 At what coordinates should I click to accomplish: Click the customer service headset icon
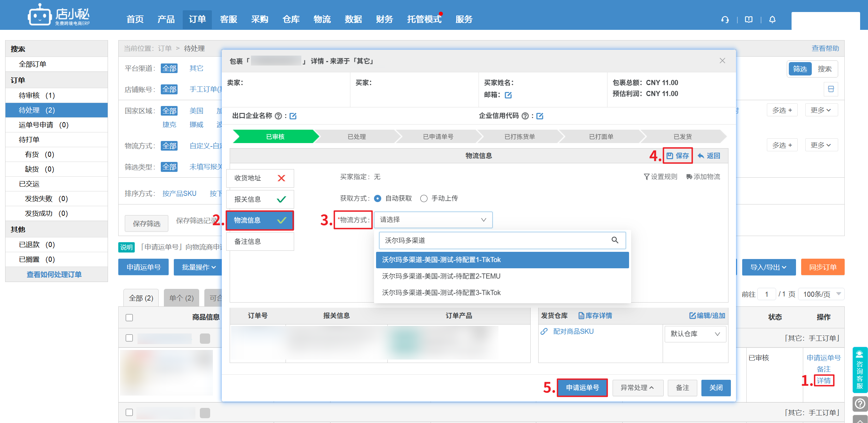point(725,20)
